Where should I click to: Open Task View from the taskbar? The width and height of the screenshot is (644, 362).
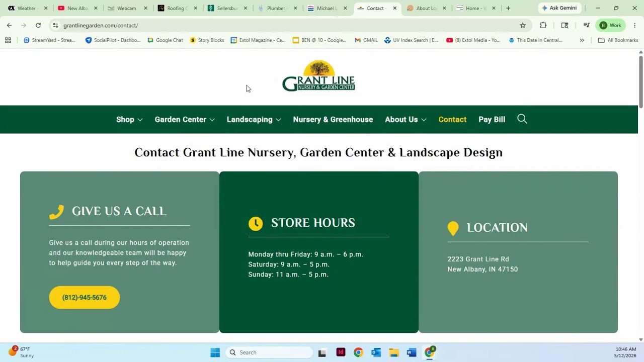click(x=322, y=352)
